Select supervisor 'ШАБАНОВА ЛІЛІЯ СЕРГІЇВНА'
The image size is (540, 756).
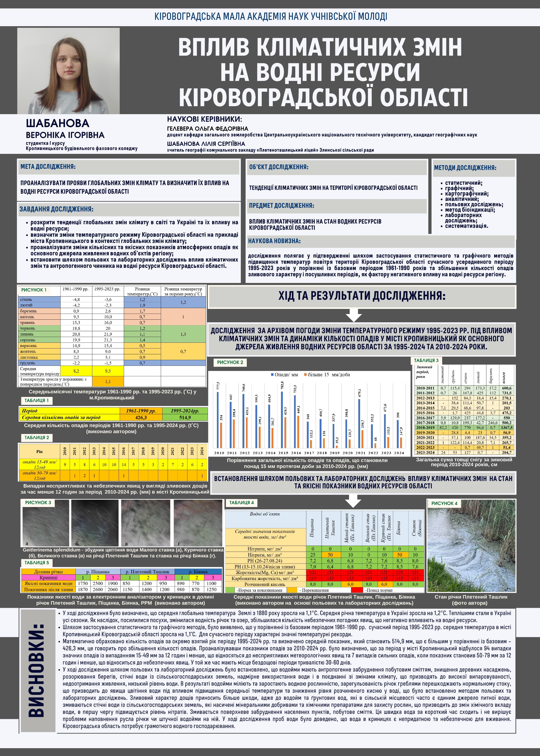206,144
